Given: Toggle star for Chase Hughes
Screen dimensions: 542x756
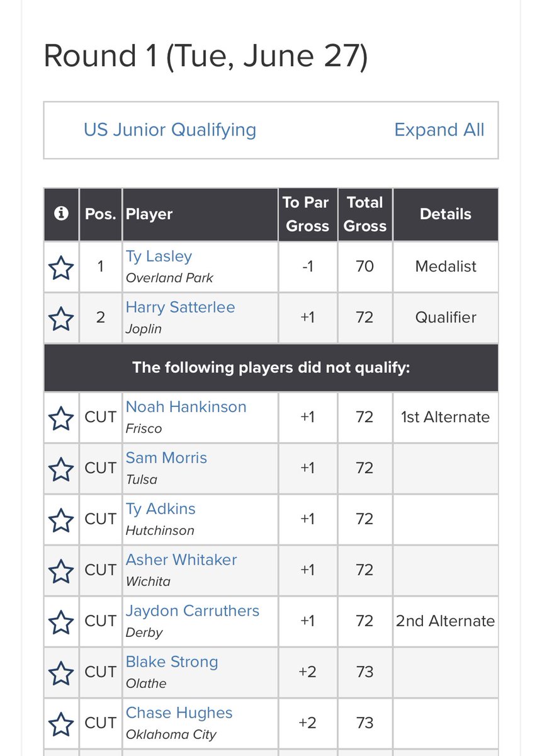Looking at the screenshot, I should pyautogui.click(x=61, y=724).
